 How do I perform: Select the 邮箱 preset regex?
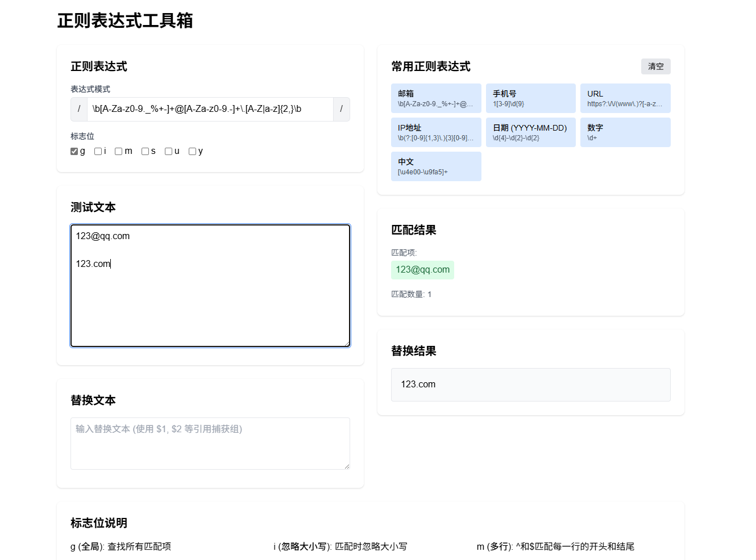pyautogui.click(x=436, y=98)
